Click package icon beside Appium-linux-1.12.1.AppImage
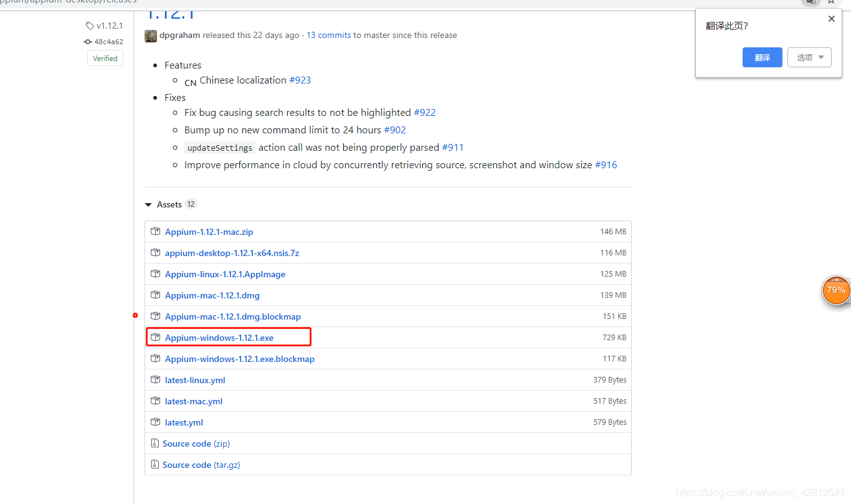 pos(156,273)
